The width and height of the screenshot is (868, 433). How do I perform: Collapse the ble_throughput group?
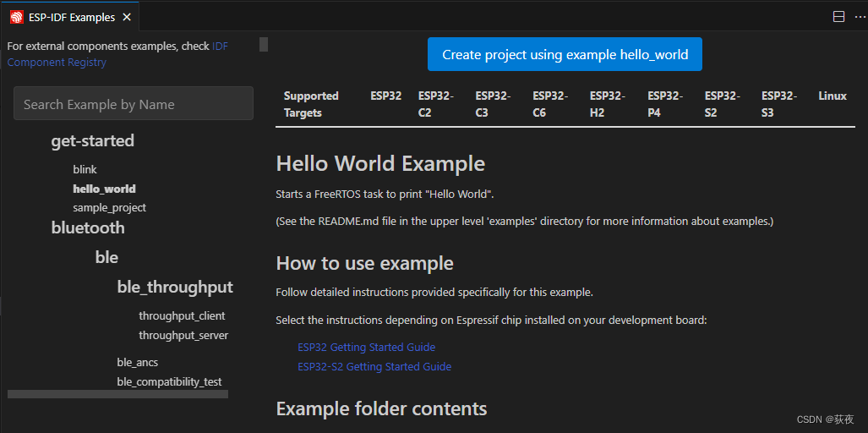(175, 287)
